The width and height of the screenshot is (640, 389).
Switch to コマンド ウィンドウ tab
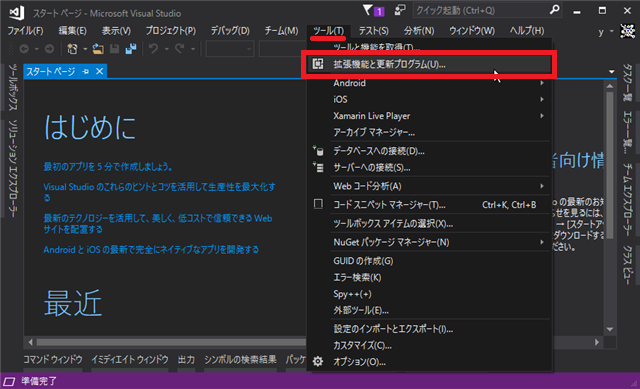53,360
